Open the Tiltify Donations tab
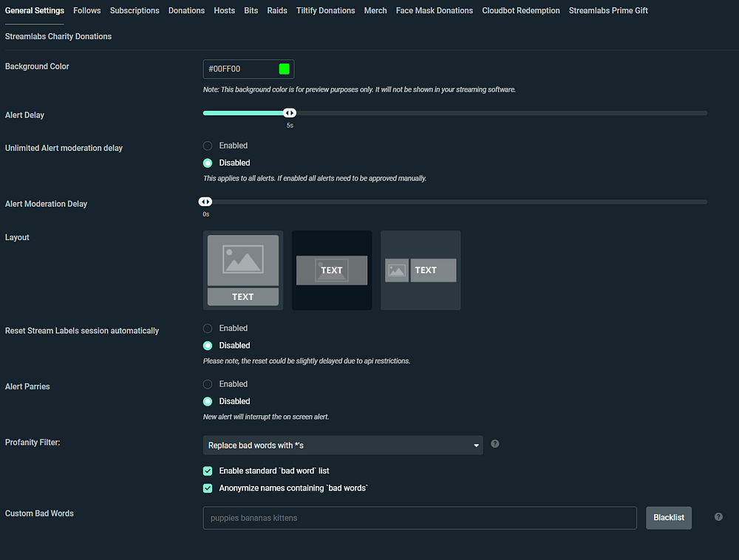This screenshot has height=560, width=739. (326, 10)
